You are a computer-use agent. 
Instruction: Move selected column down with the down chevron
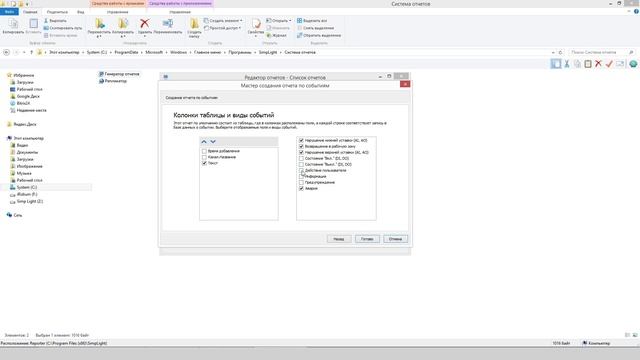tap(213, 142)
